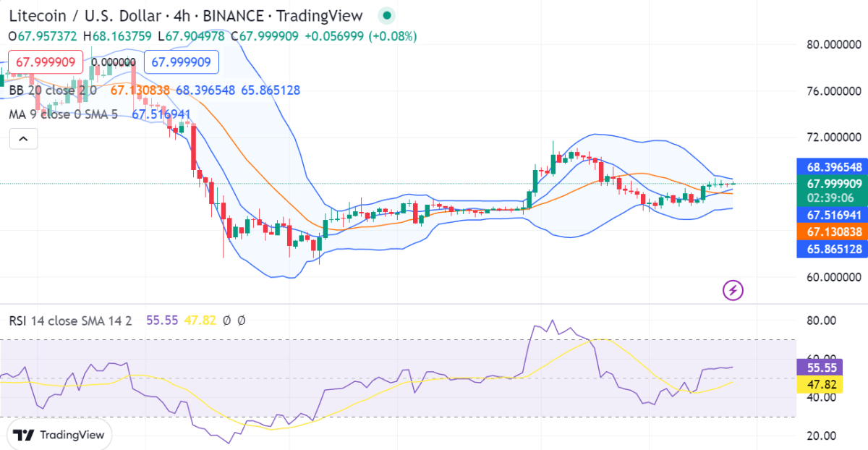Click the blue 68.396548 tag on price axis

[x=833, y=166]
